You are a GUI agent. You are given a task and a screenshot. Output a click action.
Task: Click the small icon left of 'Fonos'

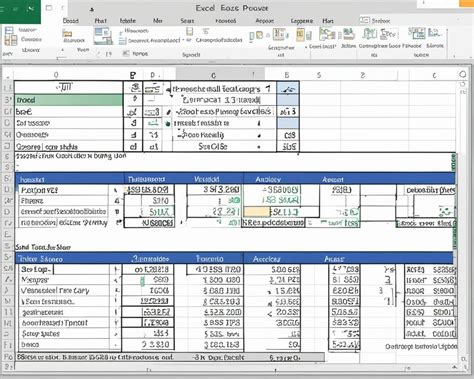click(x=126, y=53)
